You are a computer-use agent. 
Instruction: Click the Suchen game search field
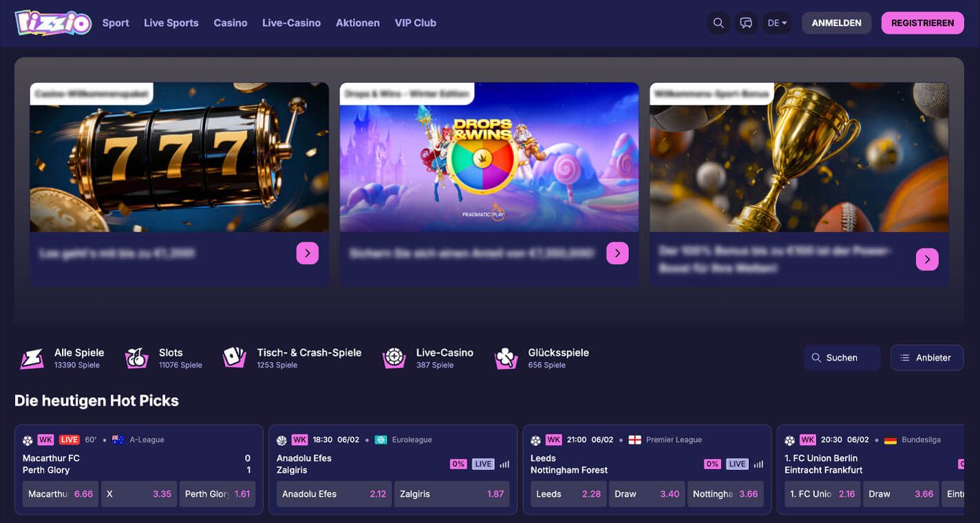(842, 358)
